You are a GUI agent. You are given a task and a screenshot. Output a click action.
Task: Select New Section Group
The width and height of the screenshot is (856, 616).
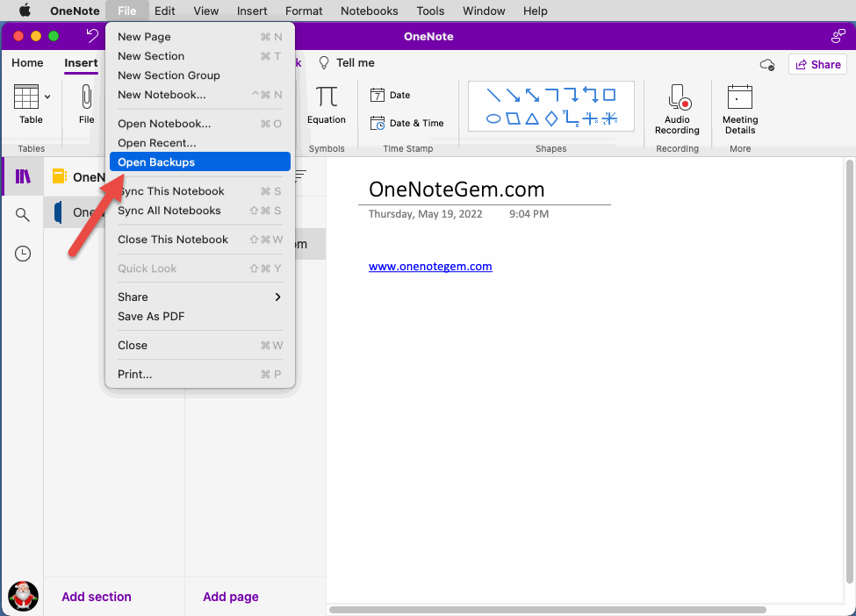pyautogui.click(x=200, y=75)
